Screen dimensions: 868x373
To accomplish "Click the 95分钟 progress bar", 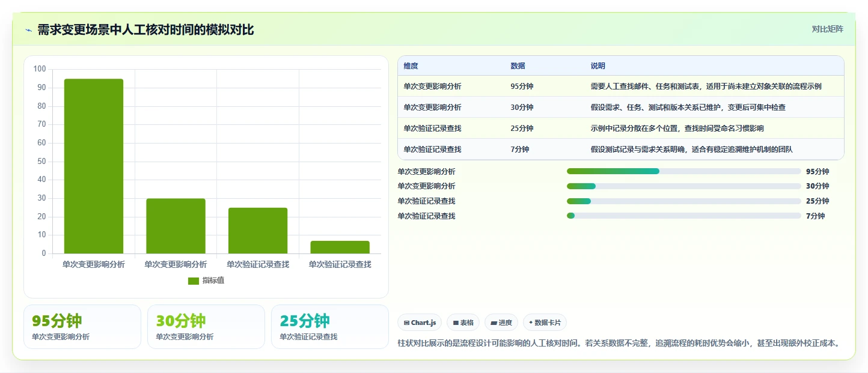I will 683,171.
